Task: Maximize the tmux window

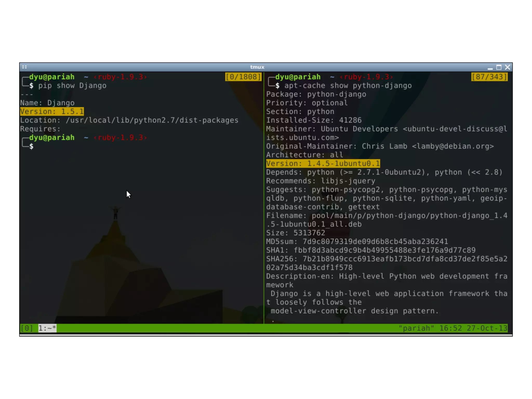Action: [498, 67]
